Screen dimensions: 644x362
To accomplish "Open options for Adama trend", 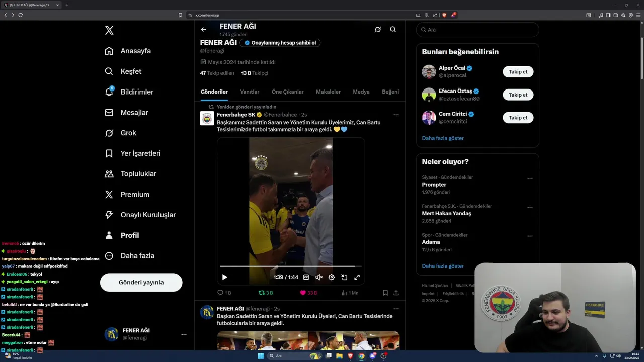I will pos(530,236).
